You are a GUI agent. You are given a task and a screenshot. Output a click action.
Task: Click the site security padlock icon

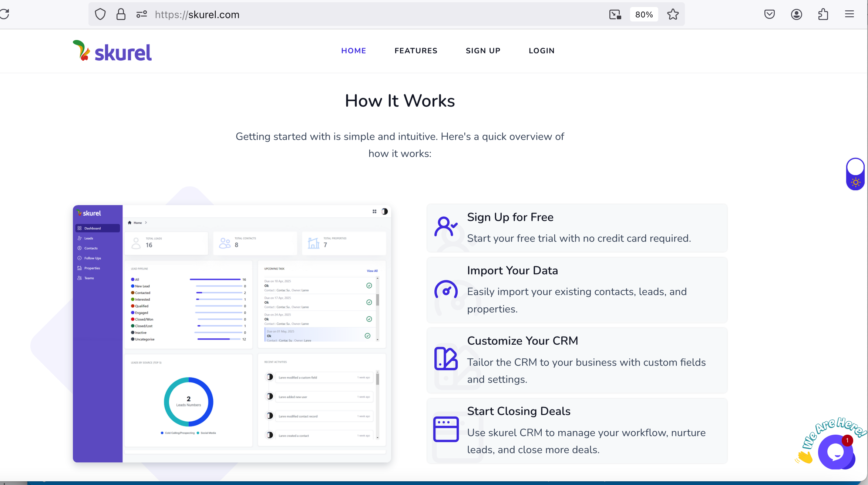pyautogui.click(x=121, y=14)
